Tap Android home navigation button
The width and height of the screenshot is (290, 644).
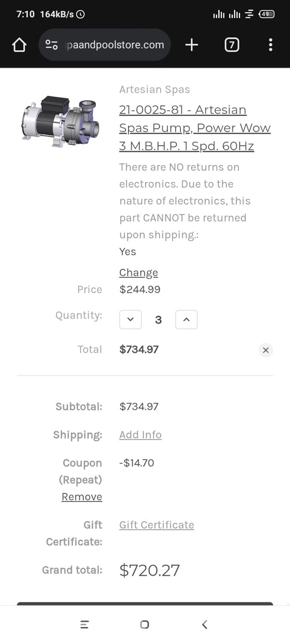[x=145, y=625]
